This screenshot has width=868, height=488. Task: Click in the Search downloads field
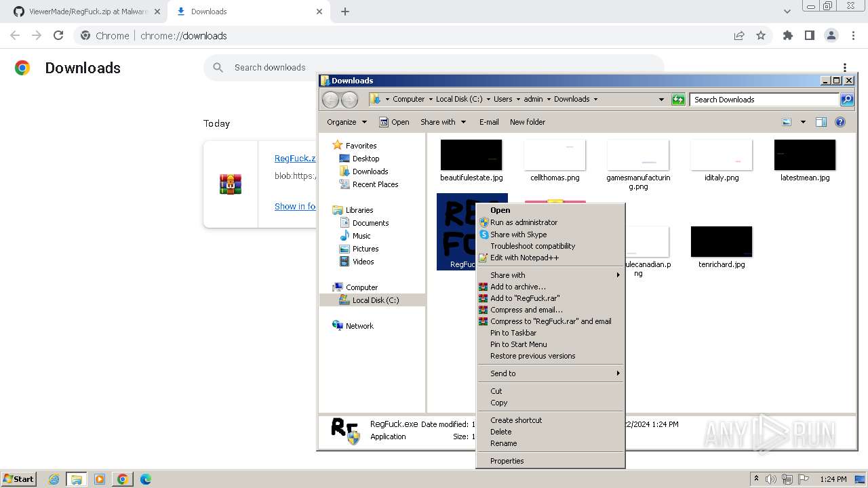tap(434, 68)
